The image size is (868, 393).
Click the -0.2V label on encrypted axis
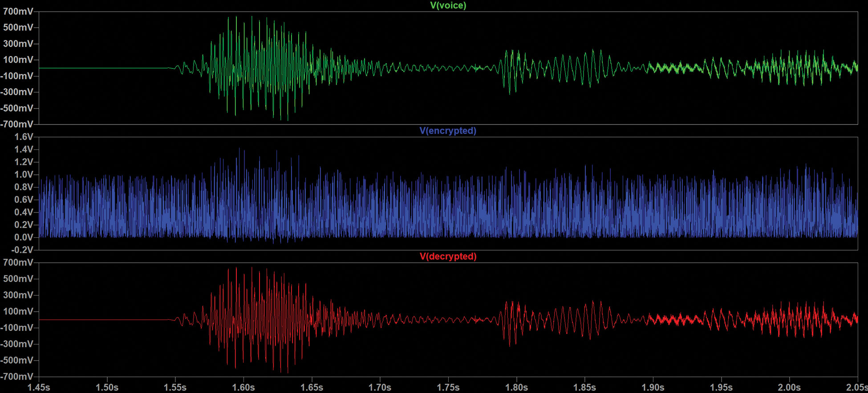pyautogui.click(x=22, y=250)
